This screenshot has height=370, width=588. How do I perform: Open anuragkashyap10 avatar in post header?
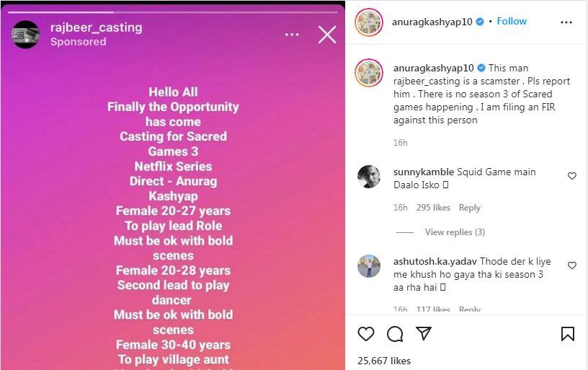point(369,22)
